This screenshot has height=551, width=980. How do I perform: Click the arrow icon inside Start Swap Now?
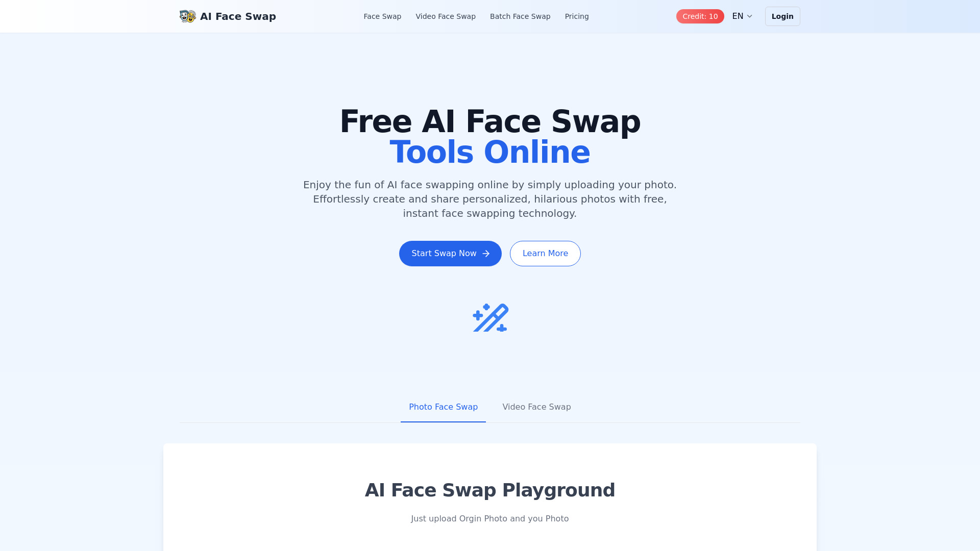pyautogui.click(x=486, y=254)
